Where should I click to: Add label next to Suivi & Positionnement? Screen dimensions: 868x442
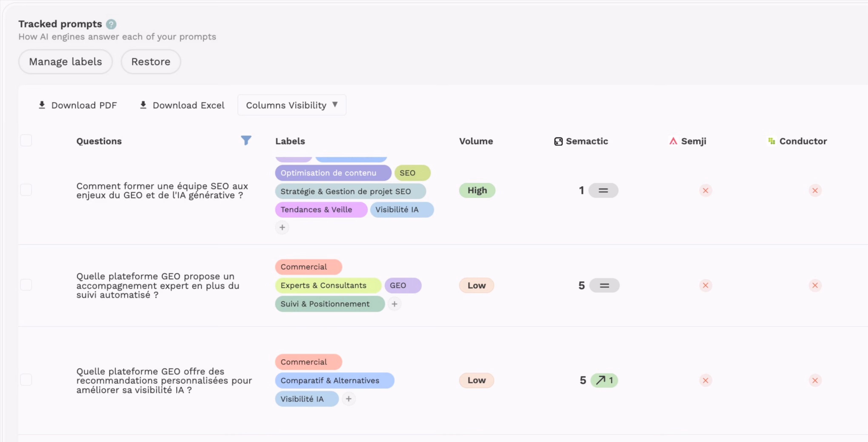pos(394,304)
